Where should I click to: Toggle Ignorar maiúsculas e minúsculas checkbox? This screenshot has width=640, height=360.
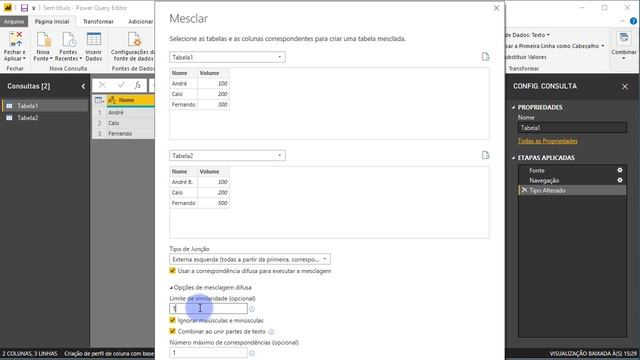[x=172, y=320]
